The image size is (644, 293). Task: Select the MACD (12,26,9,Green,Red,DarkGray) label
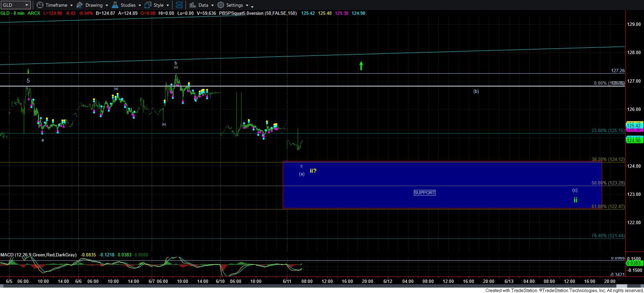[x=39, y=255]
